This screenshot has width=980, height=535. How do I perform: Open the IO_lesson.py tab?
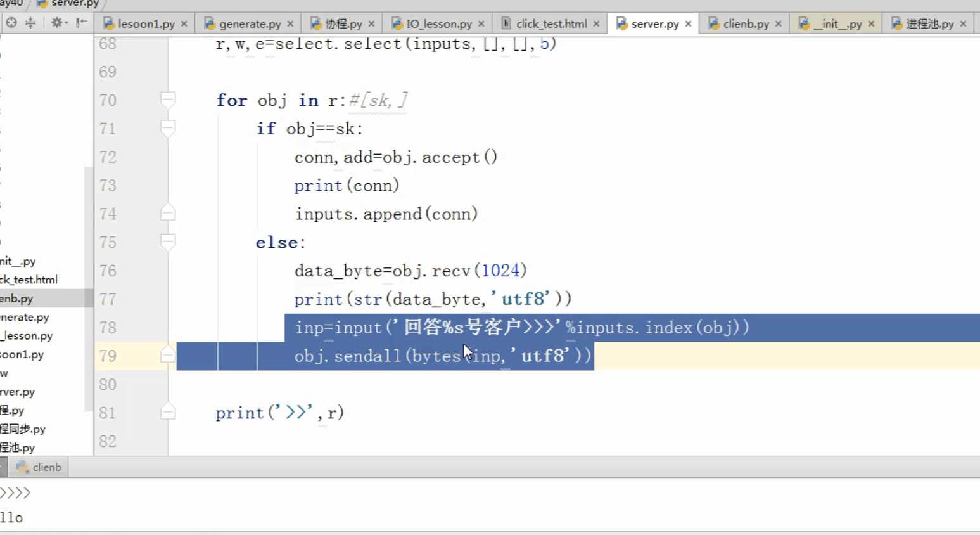coord(438,23)
